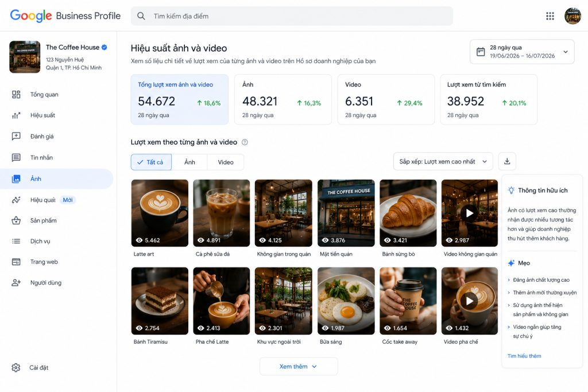The height and width of the screenshot is (392, 588).
Task: Open the Cà phê sữa đá photo thumbnail
Action: pyautogui.click(x=222, y=214)
